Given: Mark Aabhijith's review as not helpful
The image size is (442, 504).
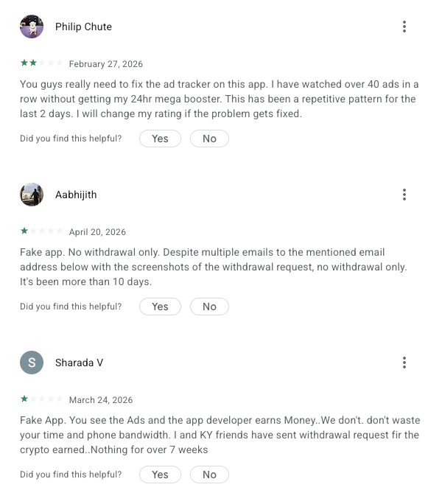Looking at the screenshot, I should [209, 307].
